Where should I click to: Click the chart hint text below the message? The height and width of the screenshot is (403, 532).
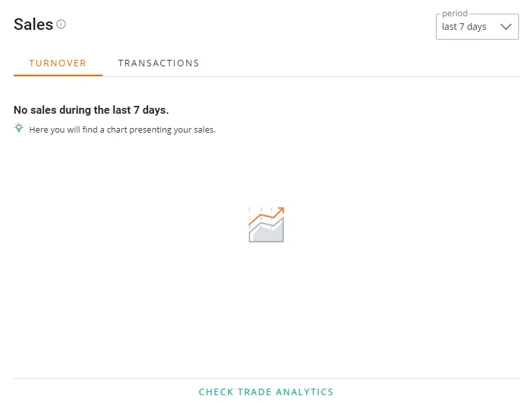122,130
